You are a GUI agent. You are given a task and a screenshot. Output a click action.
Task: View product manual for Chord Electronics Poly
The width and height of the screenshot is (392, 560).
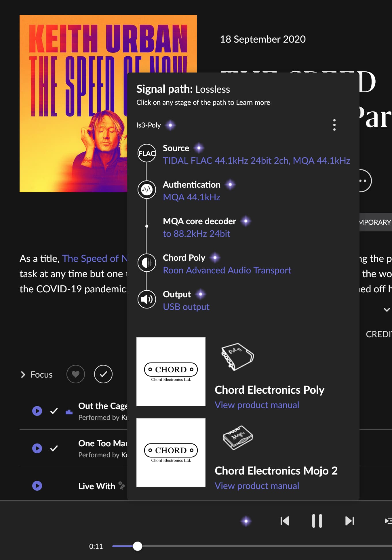(257, 405)
